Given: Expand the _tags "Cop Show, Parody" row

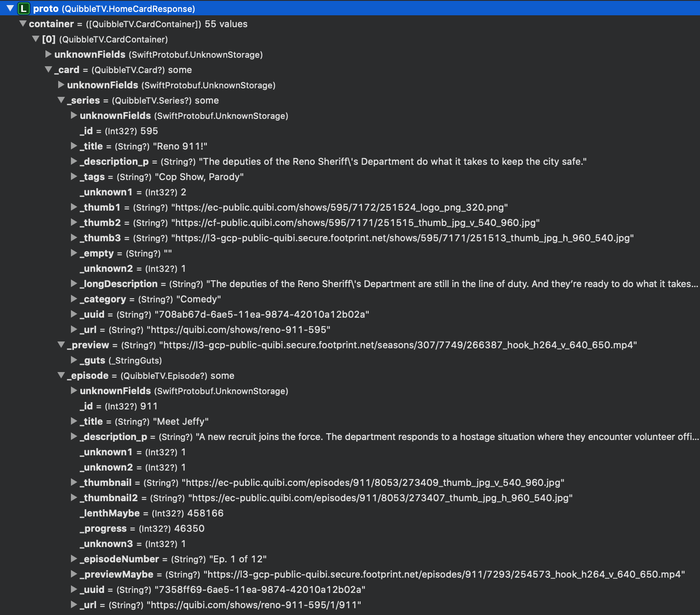Looking at the screenshot, I should pyautogui.click(x=74, y=176).
